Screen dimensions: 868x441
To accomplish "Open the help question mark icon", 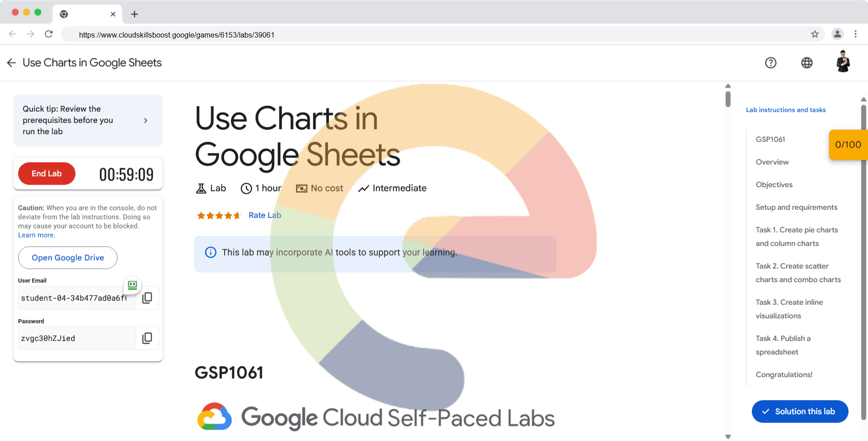I will click(770, 63).
